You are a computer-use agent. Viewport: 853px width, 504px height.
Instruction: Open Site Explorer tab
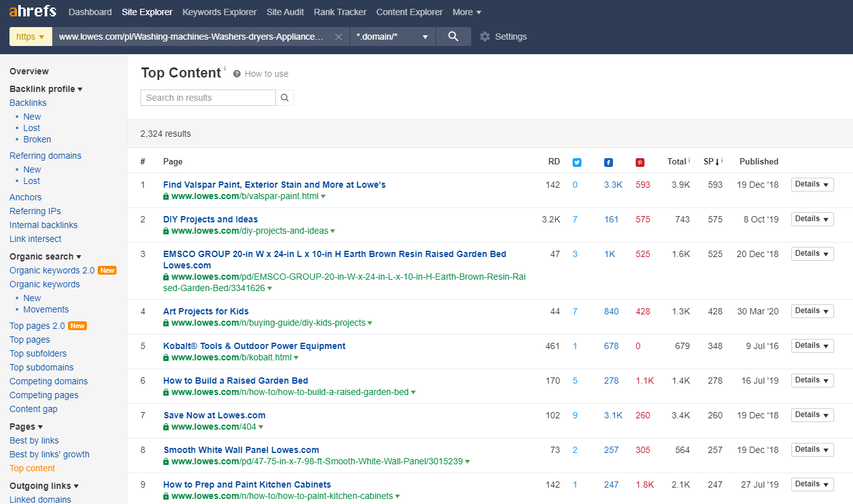point(147,12)
